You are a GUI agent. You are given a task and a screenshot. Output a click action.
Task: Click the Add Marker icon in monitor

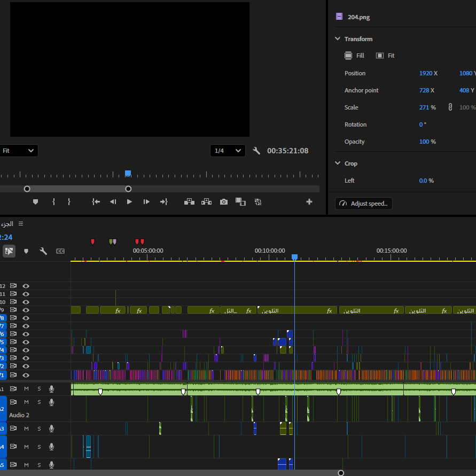pos(35,202)
